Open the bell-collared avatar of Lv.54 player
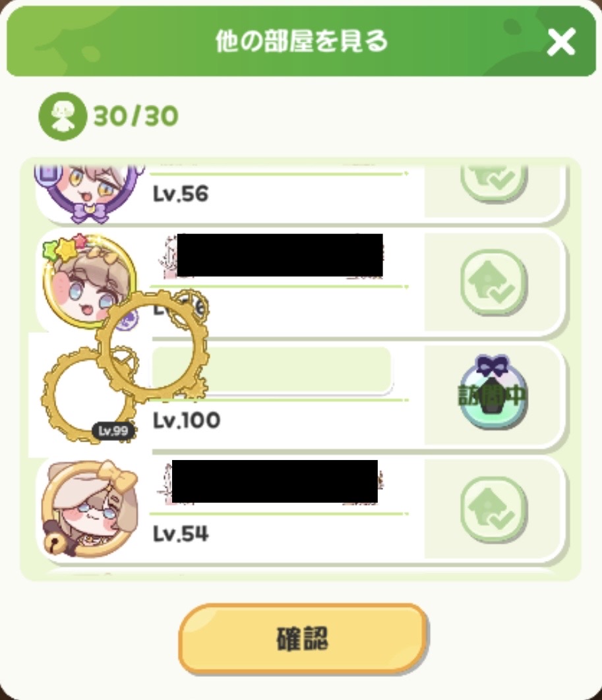This screenshot has width=602, height=700. [x=89, y=509]
